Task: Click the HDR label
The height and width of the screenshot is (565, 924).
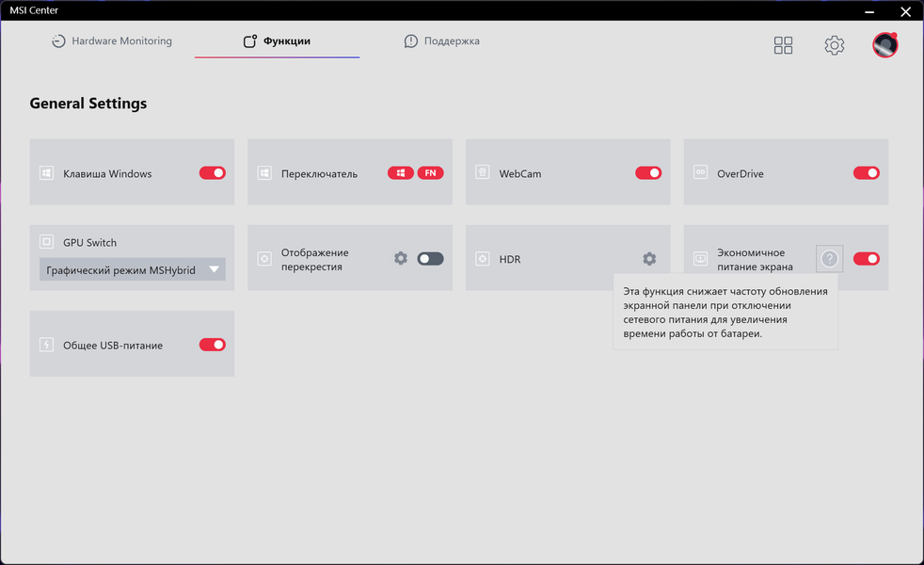Action: [x=510, y=259]
